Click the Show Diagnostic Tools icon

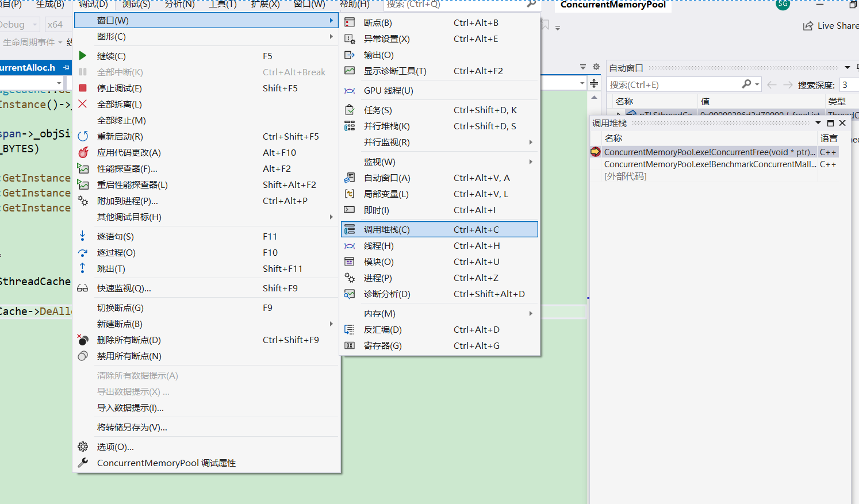click(350, 71)
